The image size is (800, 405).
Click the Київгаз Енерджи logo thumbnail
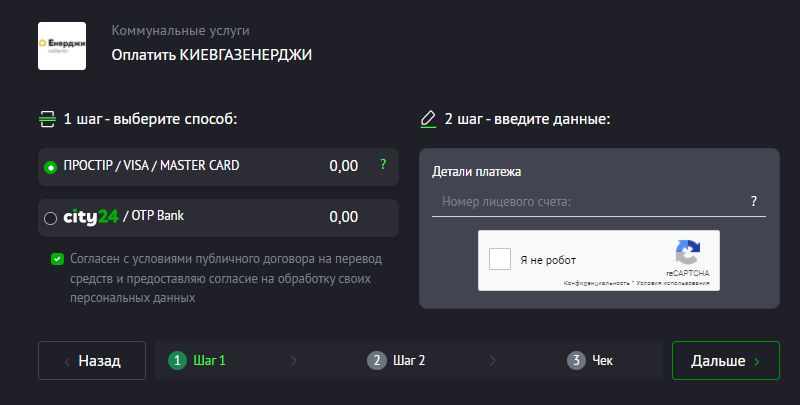[x=62, y=45]
